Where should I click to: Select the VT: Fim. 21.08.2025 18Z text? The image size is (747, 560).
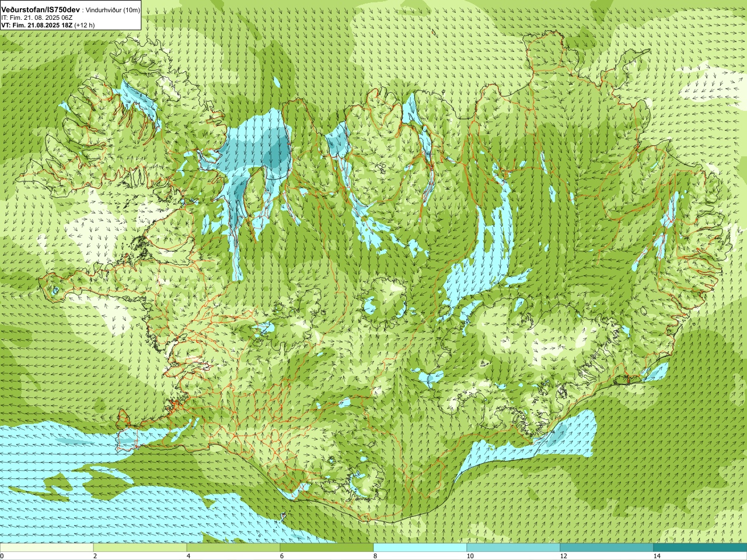click(x=37, y=25)
